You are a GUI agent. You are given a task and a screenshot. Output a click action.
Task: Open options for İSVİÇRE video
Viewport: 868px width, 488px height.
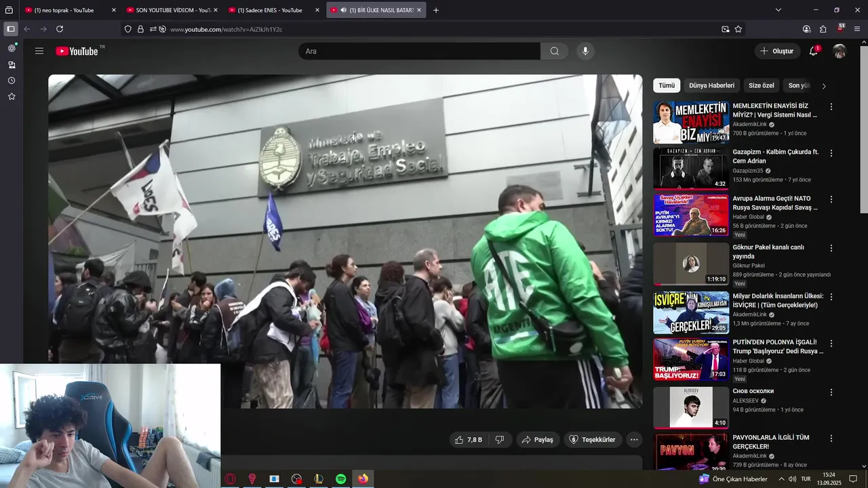831,298
